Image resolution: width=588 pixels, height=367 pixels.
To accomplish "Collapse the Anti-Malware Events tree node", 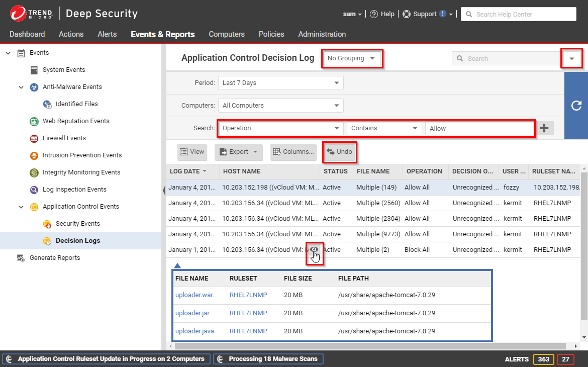I will 21,87.
